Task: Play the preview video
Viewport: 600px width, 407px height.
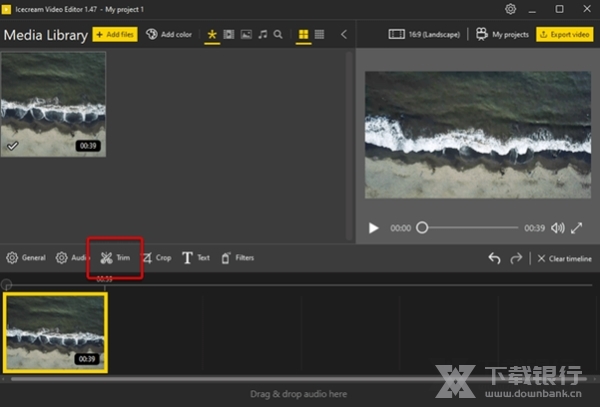Action: pyautogui.click(x=373, y=228)
